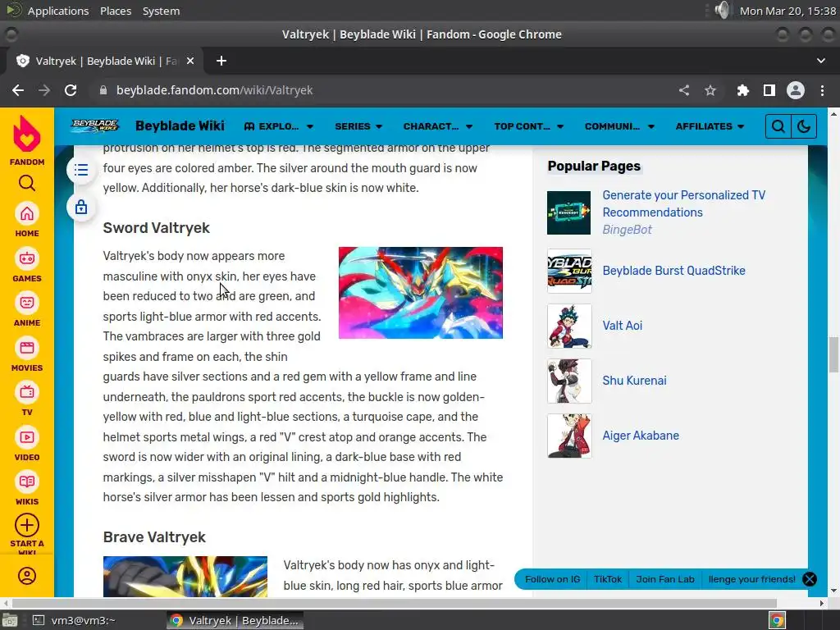Bookmark this page with star icon
The height and width of the screenshot is (630, 840).
point(710,90)
